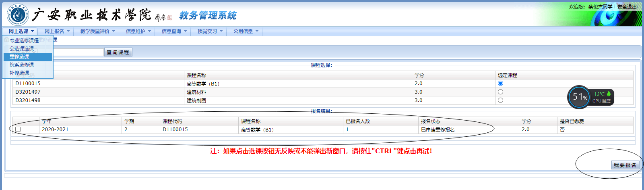This screenshot has width=644, height=190.
Task: Click the 51% circular usage indicator
Action: [579, 97]
